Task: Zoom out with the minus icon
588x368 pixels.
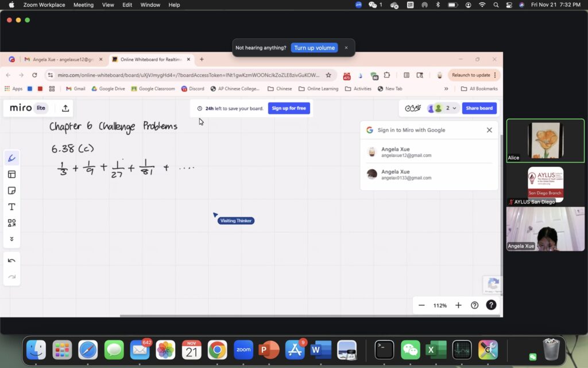Action: [421, 305]
